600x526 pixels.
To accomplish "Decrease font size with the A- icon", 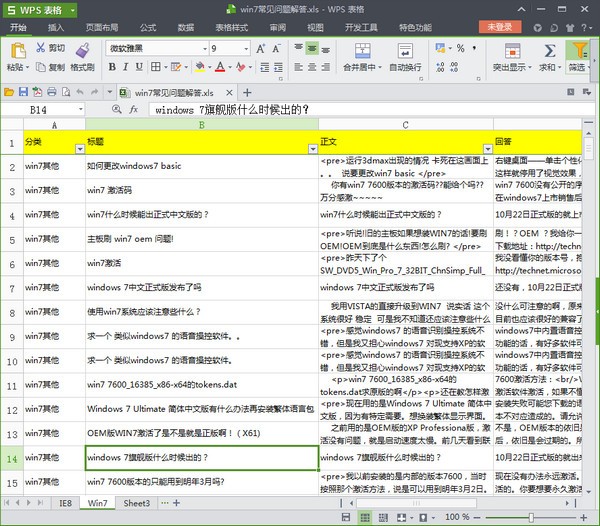I will pos(276,48).
